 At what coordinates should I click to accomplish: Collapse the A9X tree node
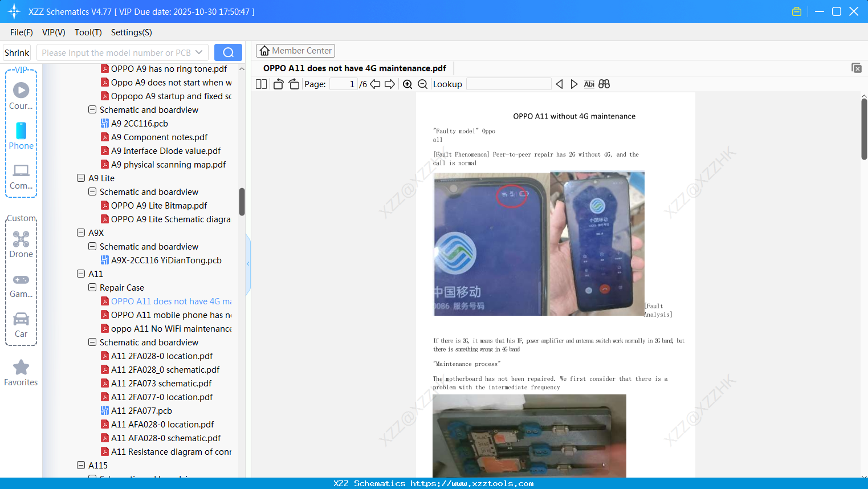[x=81, y=233]
